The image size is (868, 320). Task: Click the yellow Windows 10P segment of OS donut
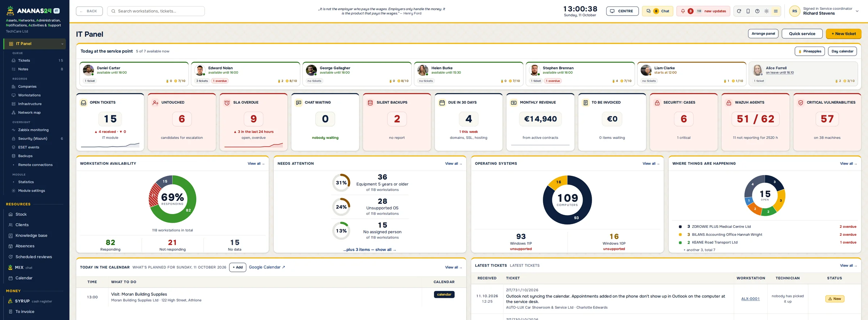pos(558,182)
